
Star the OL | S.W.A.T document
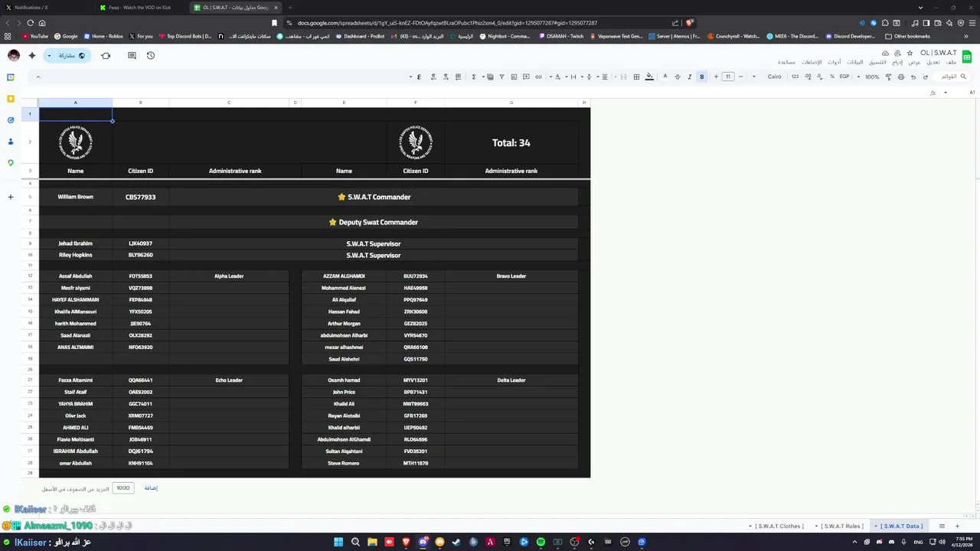coord(910,53)
